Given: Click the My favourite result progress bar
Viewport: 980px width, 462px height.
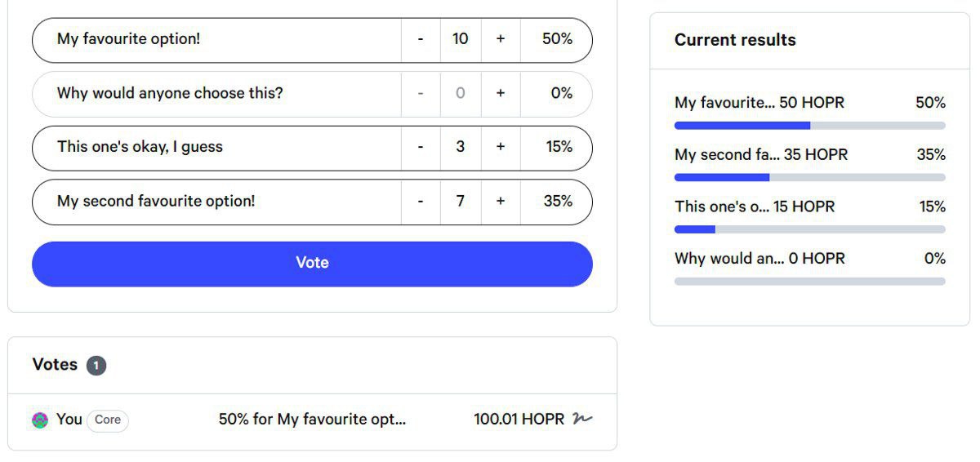Looking at the screenshot, I should pyautogui.click(x=810, y=126).
